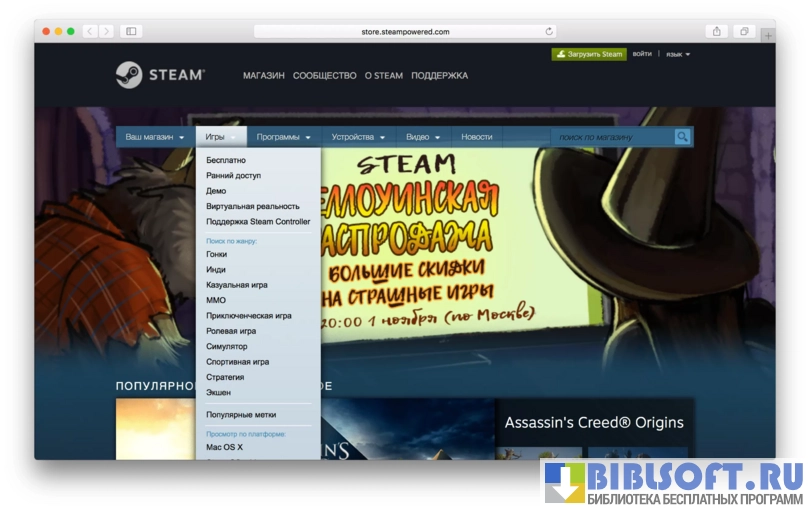Choose Стратегия genre in the menu

pos(225,377)
